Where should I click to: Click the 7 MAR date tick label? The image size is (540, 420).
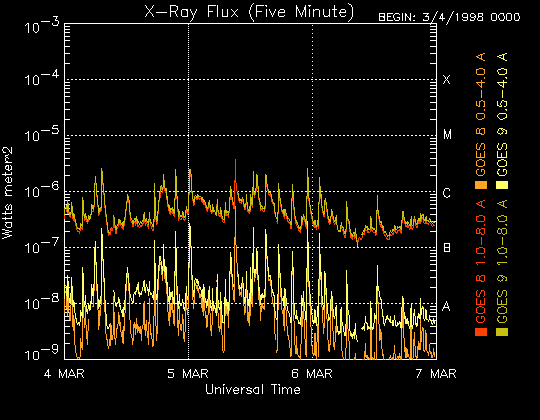click(436, 374)
